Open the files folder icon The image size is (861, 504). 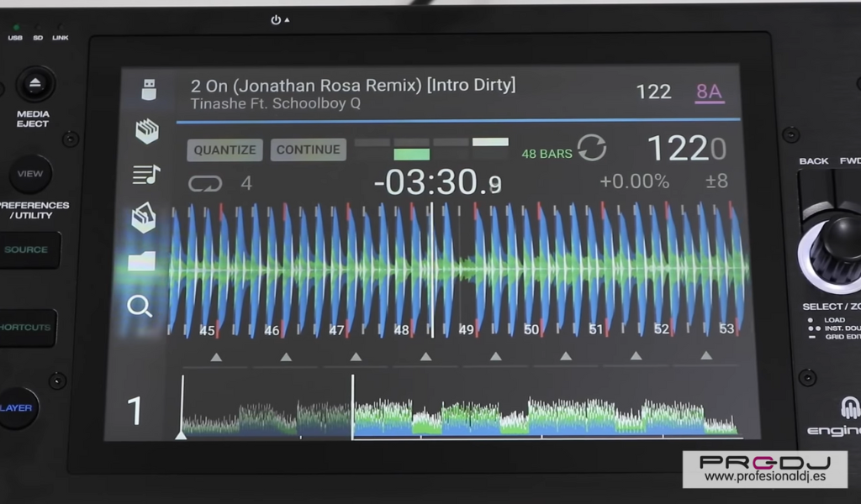pos(141,261)
